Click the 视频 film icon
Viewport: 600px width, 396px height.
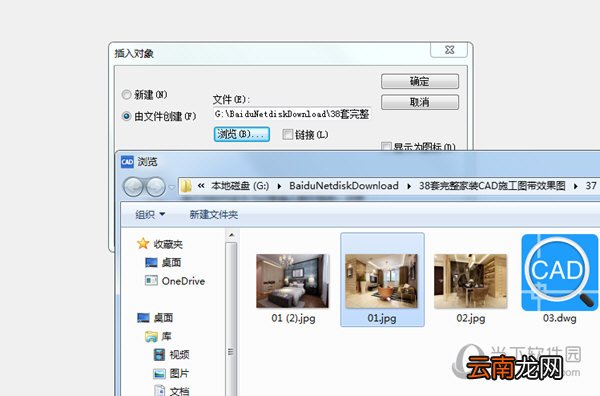[x=159, y=355]
